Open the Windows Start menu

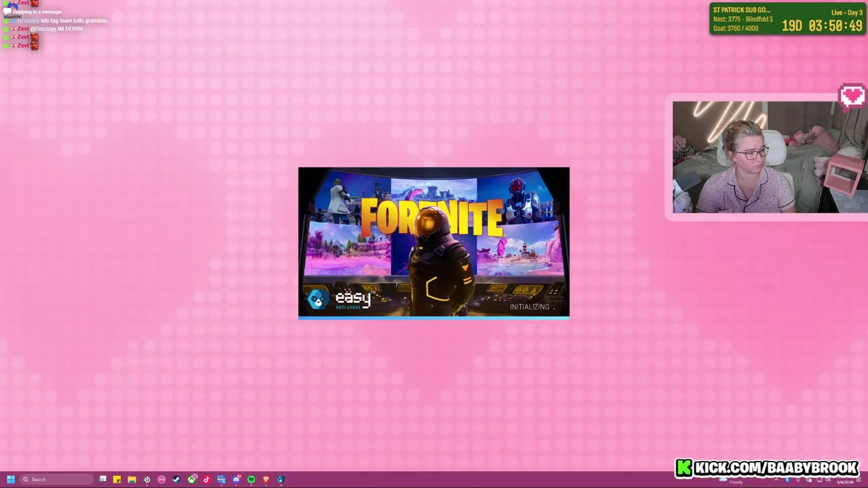11,480
